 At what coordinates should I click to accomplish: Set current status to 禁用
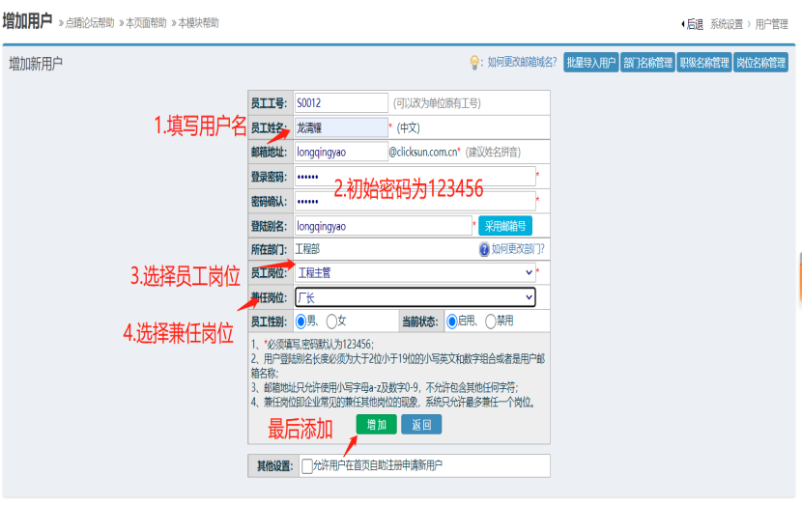click(491, 322)
